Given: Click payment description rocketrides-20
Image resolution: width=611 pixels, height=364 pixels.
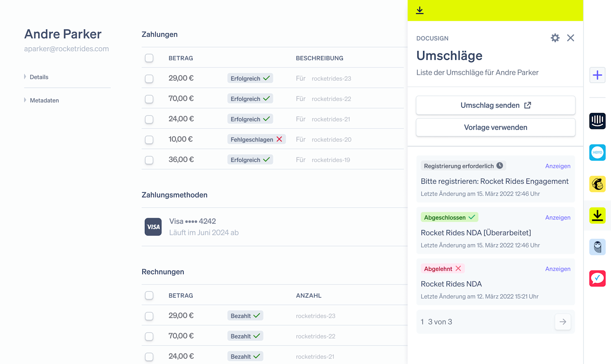Looking at the screenshot, I should (x=331, y=140).
